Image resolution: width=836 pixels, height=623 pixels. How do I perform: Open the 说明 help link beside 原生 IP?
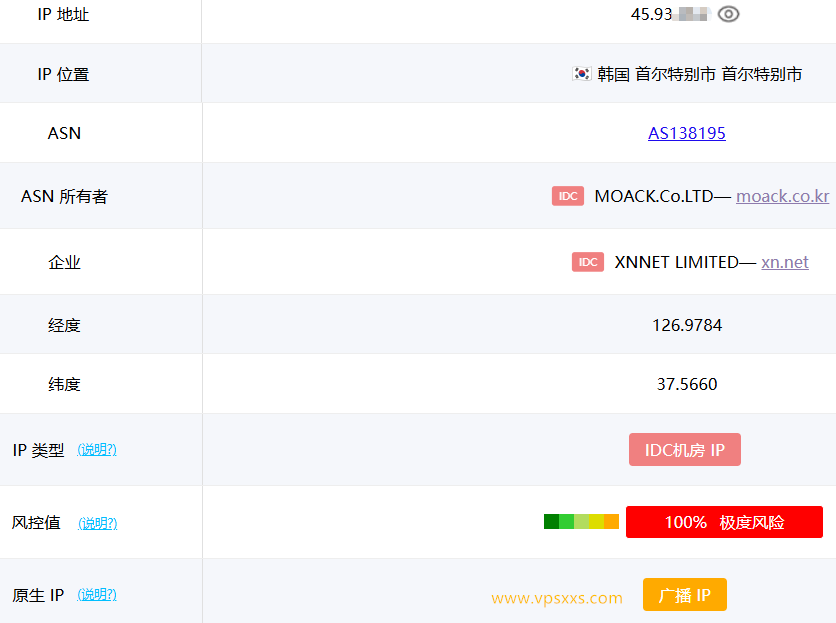(97, 594)
